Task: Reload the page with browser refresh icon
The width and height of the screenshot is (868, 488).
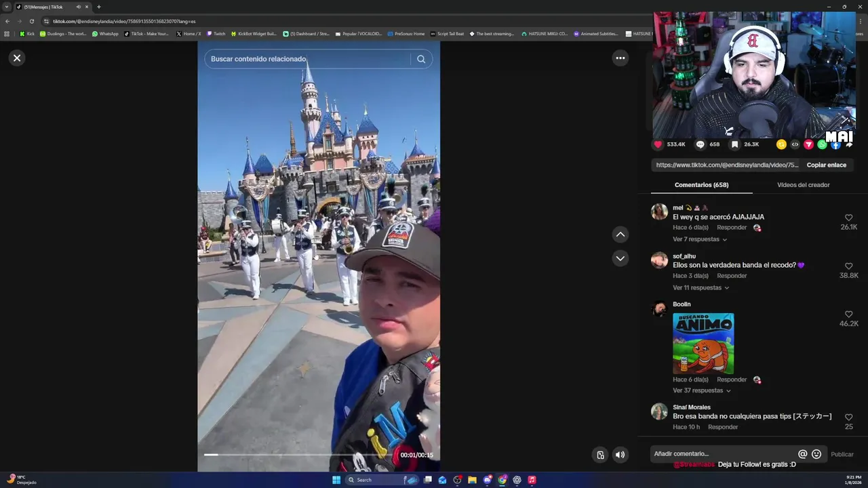Action: pos(31,21)
